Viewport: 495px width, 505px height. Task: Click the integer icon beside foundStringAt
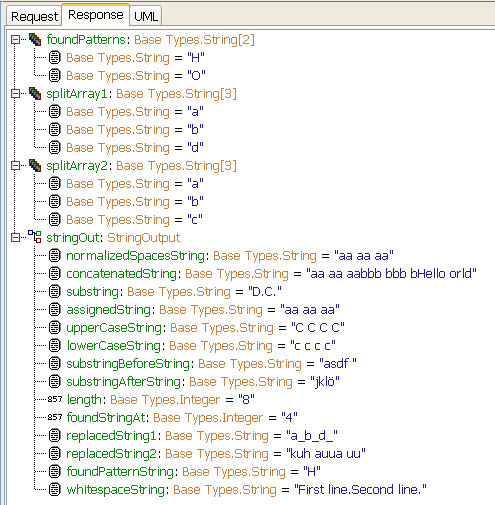coord(55,417)
